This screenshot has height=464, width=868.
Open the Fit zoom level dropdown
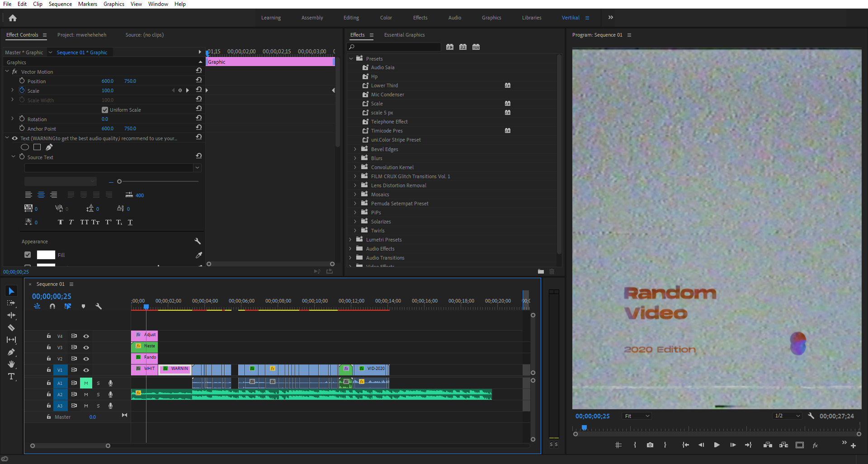pyautogui.click(x=637, y=416)
